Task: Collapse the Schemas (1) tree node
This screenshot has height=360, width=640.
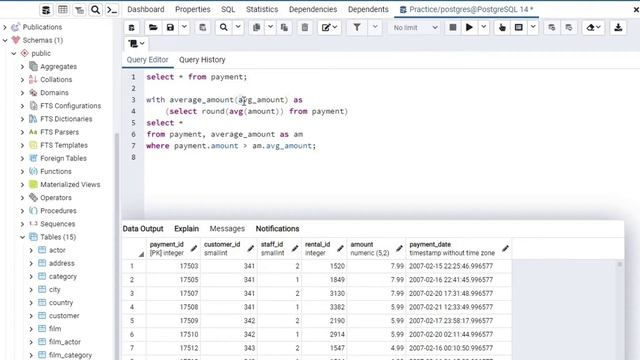Action: pos(5,40)
